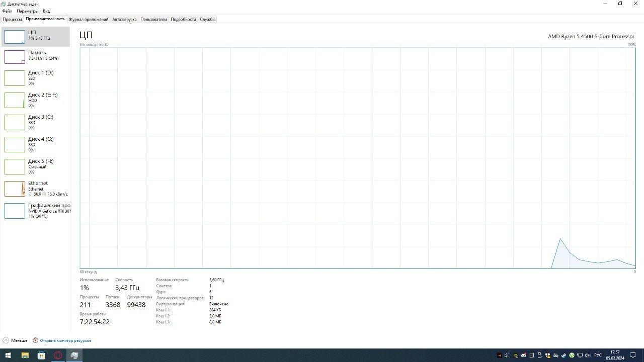
Task: Select the removable Диск 5 (H:) entry
Action: point(36,166)
